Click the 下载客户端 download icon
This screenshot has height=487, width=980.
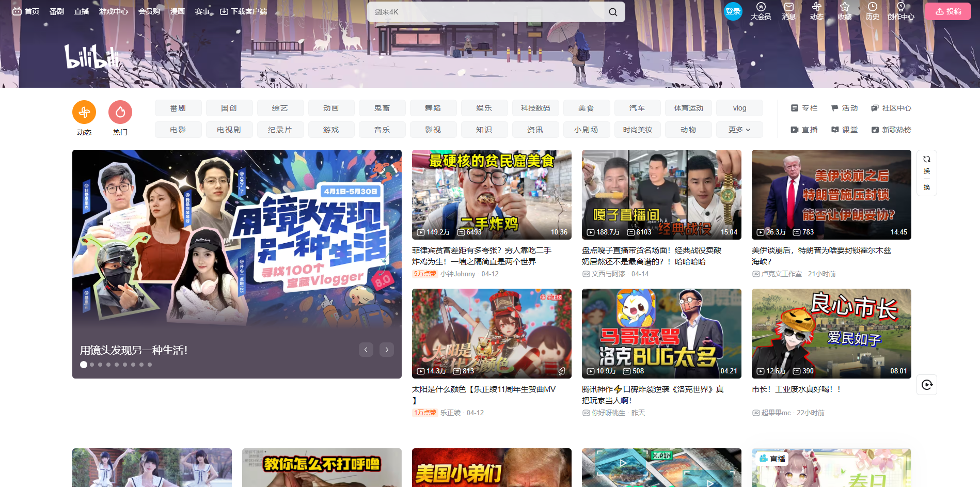pos(224,11)
